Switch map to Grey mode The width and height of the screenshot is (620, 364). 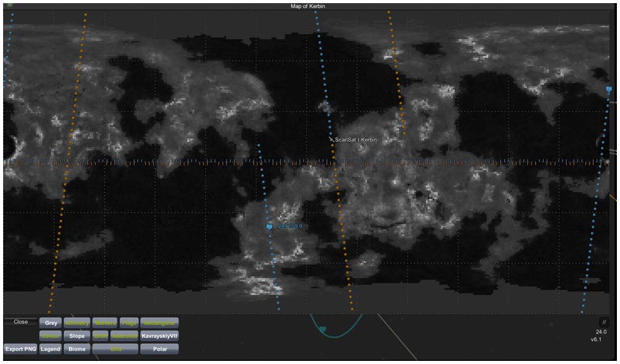[51, 323]
